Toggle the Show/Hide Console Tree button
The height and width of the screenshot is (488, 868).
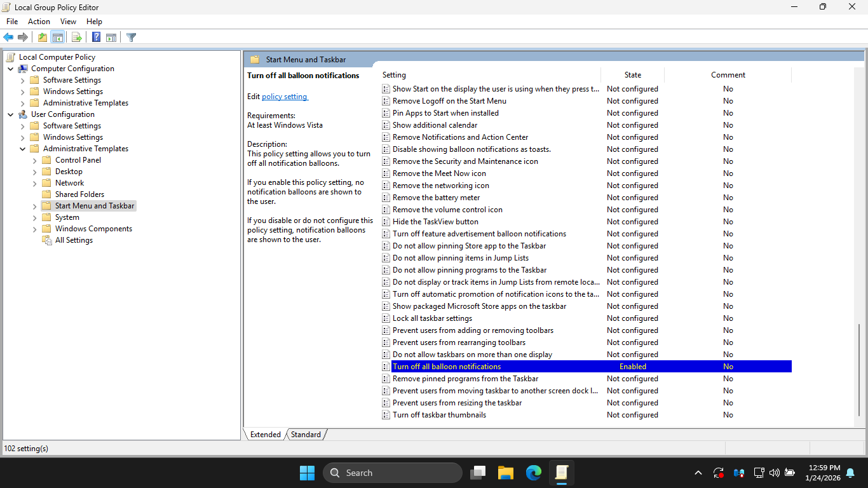pyautogui.click(x=57, y=37)
